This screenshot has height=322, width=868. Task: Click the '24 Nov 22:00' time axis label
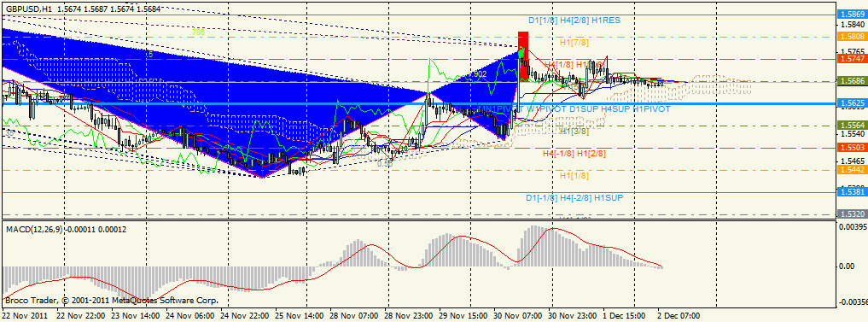[x=245, y=315]
